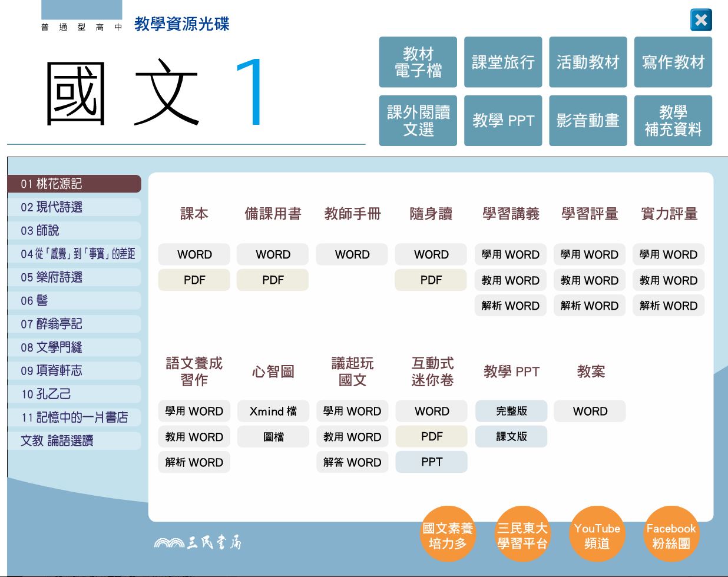Open 教師手冊 WORD file
Image resolution: width=728 pixels, height=577 pixels.
coord(352,254)
